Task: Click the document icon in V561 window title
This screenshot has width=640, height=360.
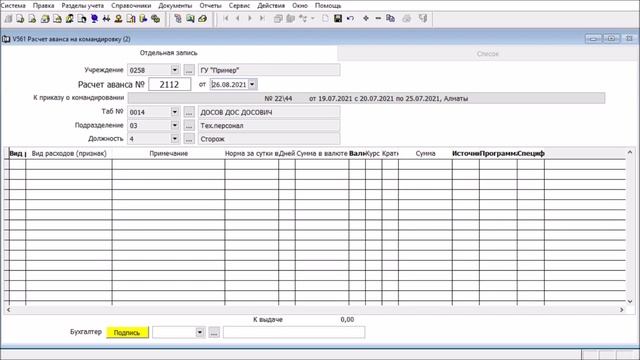Action: click(x=6, y=39)
